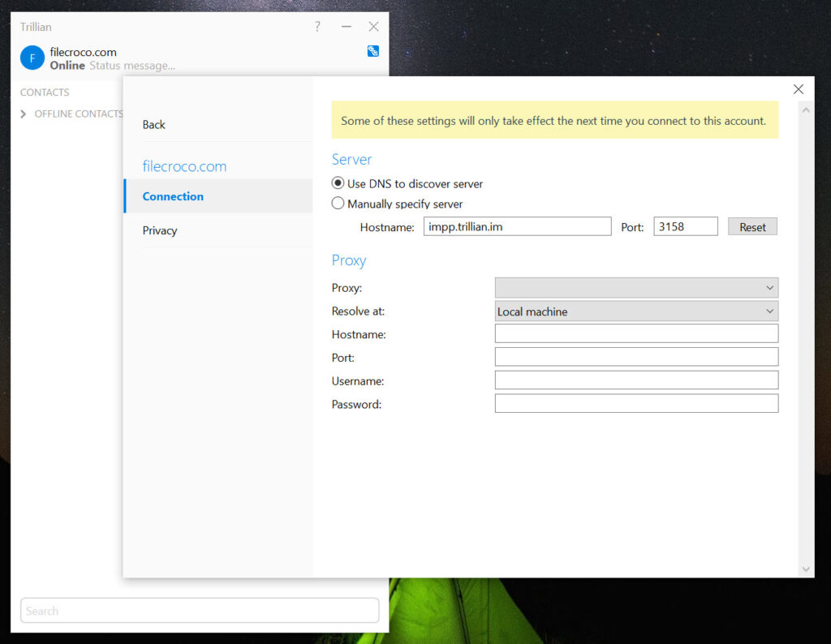Click the contacts Search box
831x644 pixels.
point(200,611)
